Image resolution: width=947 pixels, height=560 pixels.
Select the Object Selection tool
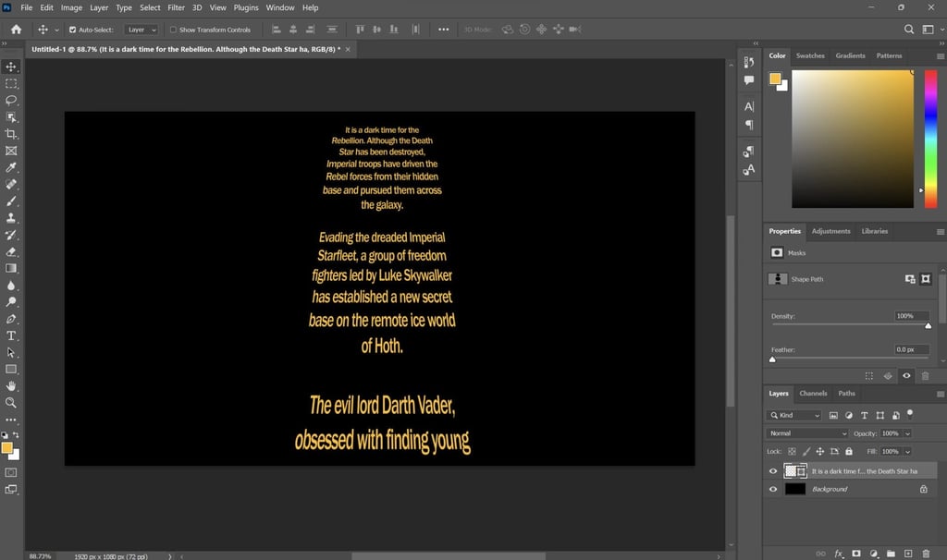pyautogui.click(x=11, y=117)
